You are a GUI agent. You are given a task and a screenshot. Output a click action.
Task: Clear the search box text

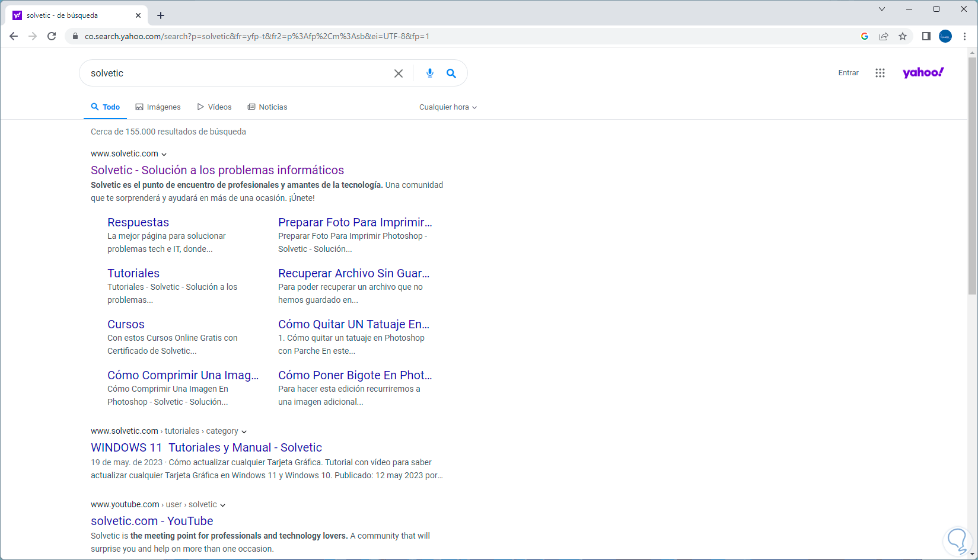[399, 73]
